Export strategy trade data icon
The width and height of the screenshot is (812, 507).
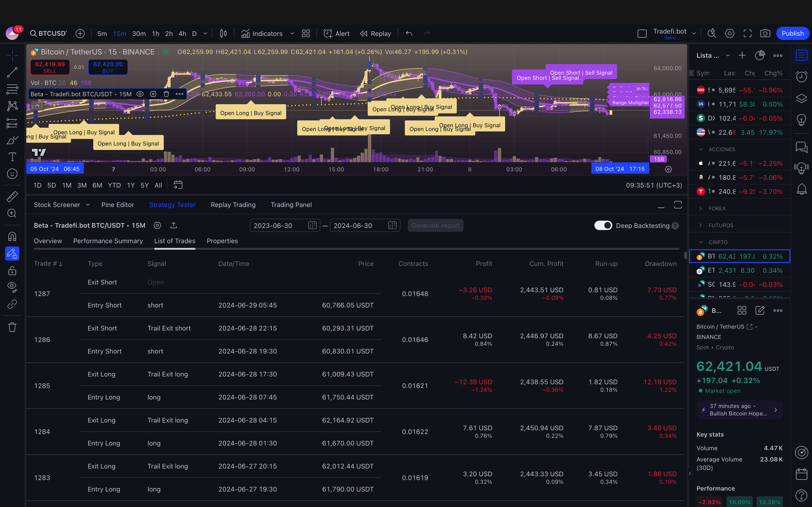click(173, 225)
